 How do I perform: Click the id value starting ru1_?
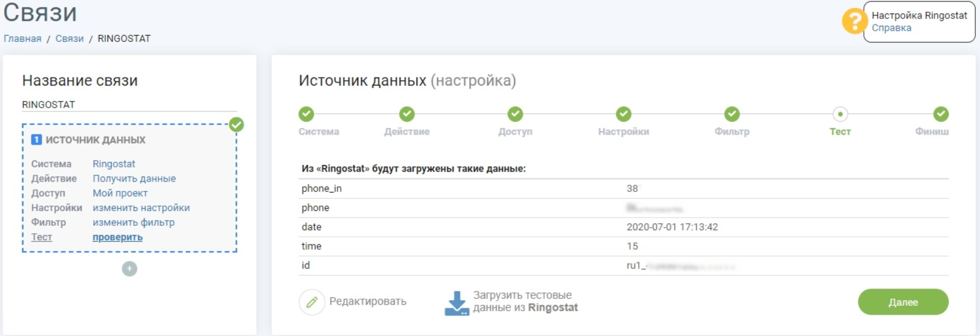click(681, 266)
